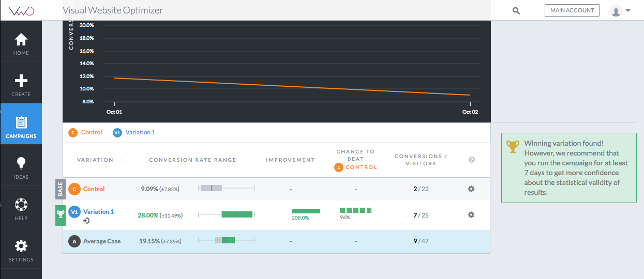Screen dimensions: 644x279
Task: Click the trophy icon in winning notice
Action: tap(513, 146)
